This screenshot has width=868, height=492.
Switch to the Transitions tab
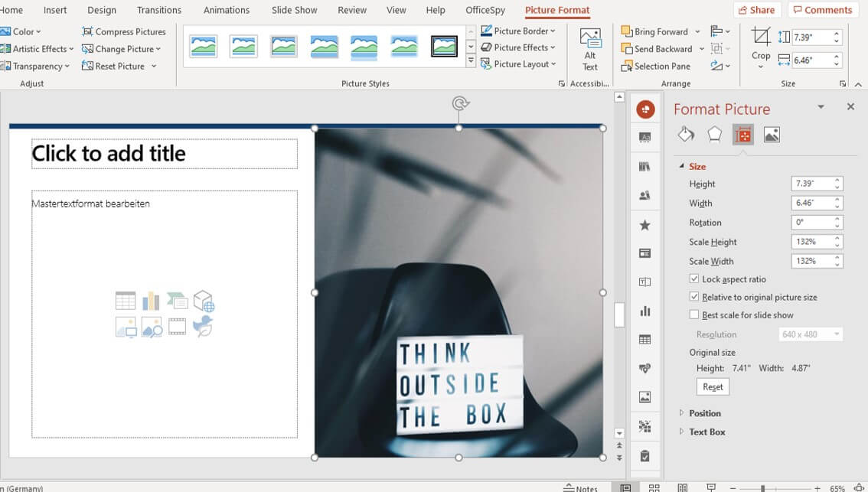pos(159,10)
